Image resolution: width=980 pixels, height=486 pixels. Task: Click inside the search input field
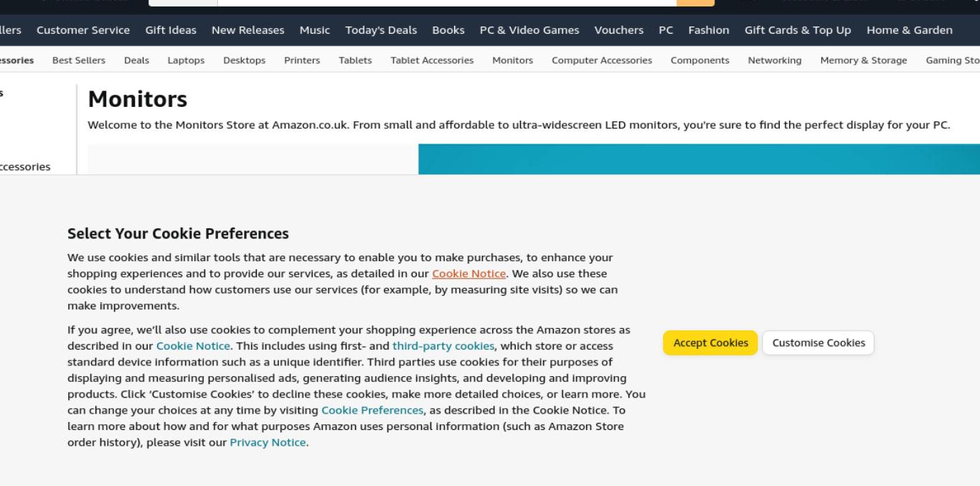446,2
